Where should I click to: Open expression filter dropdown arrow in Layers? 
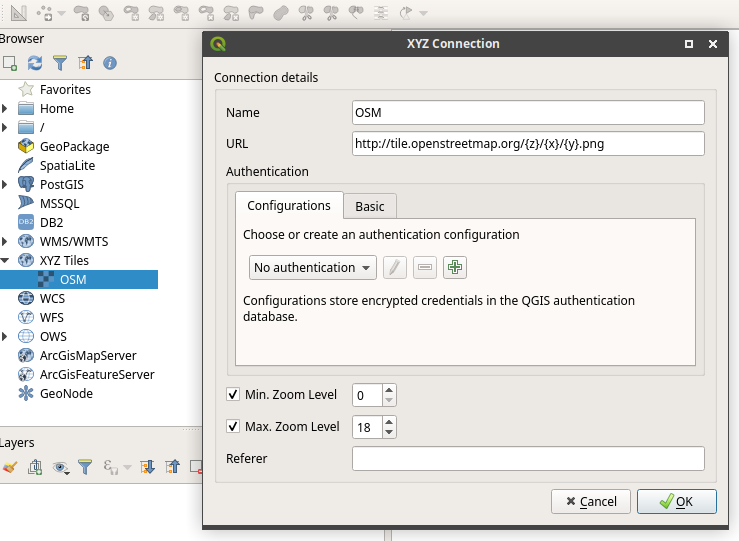[x=127, y=467]
